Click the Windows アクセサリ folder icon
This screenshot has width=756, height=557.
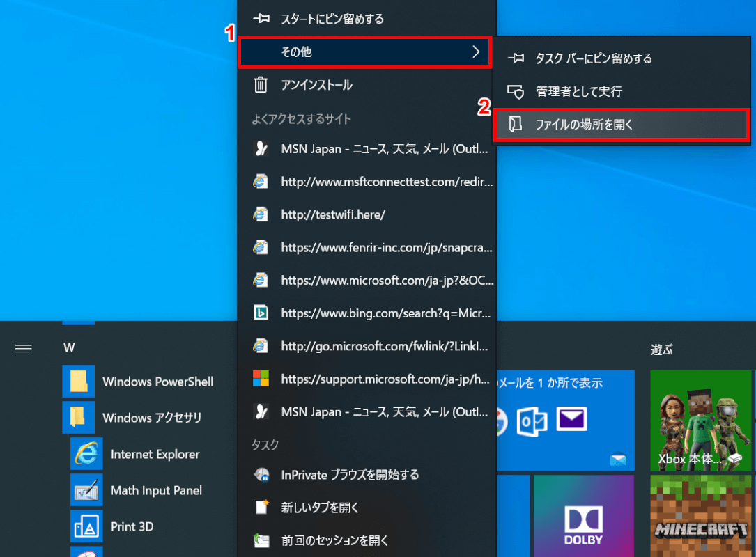[79, 417]
